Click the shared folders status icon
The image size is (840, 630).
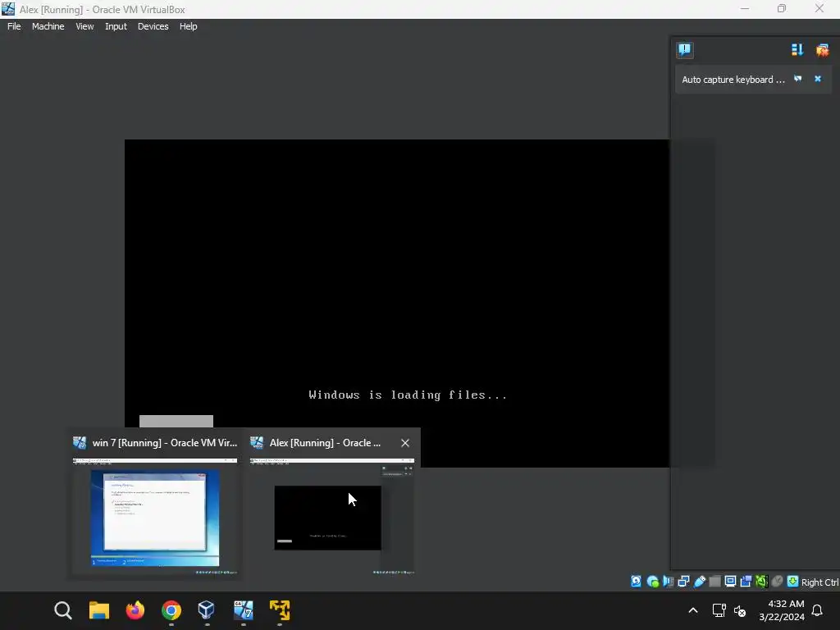click(x=714, y=582)
